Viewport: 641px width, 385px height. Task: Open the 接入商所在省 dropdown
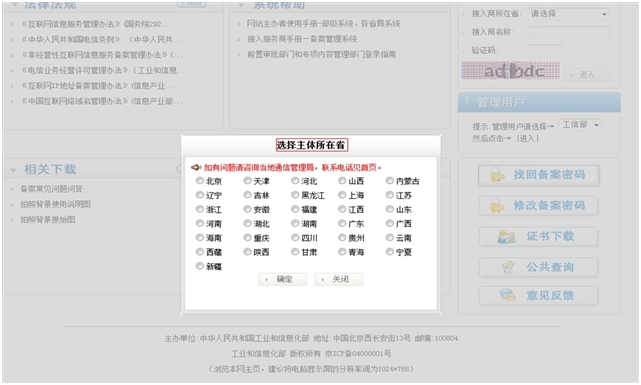pyautogui.click(x=568, y=14)
